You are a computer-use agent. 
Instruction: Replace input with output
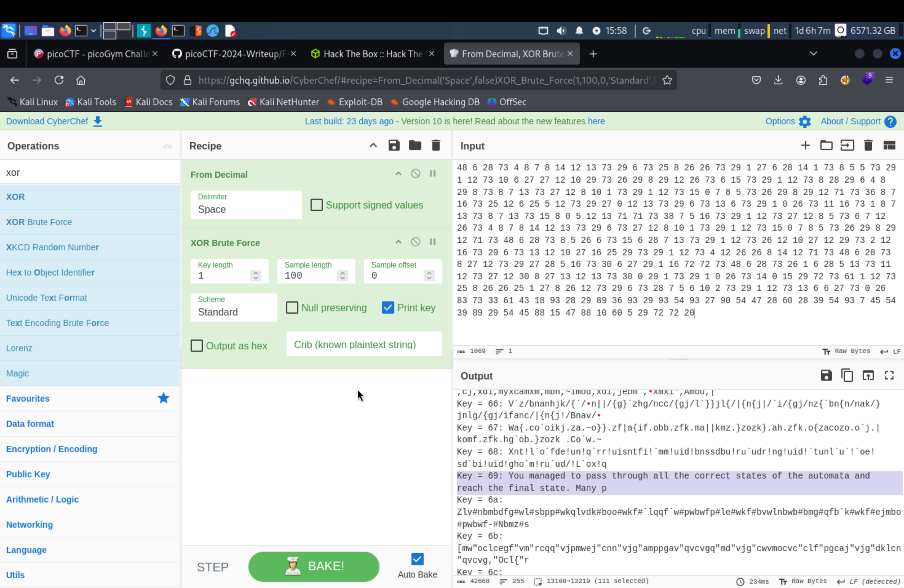[x=868, y=376]
